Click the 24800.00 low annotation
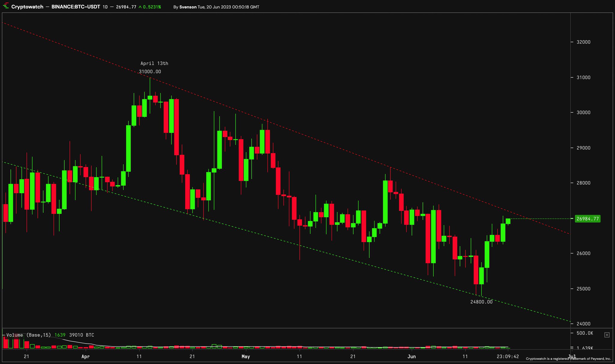615x364 pixels. pos(481,302)
